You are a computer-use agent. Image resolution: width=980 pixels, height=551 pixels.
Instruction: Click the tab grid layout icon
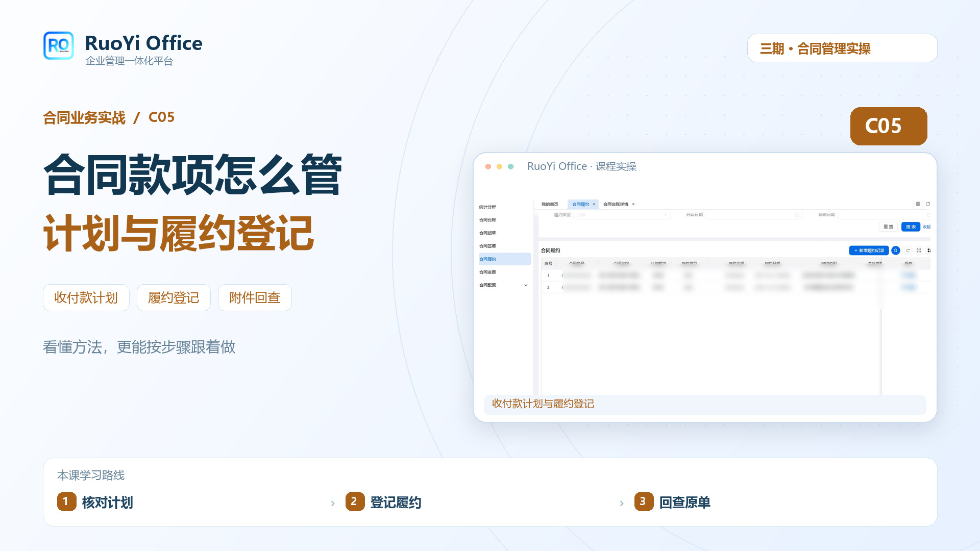click(x=918, y=204)
